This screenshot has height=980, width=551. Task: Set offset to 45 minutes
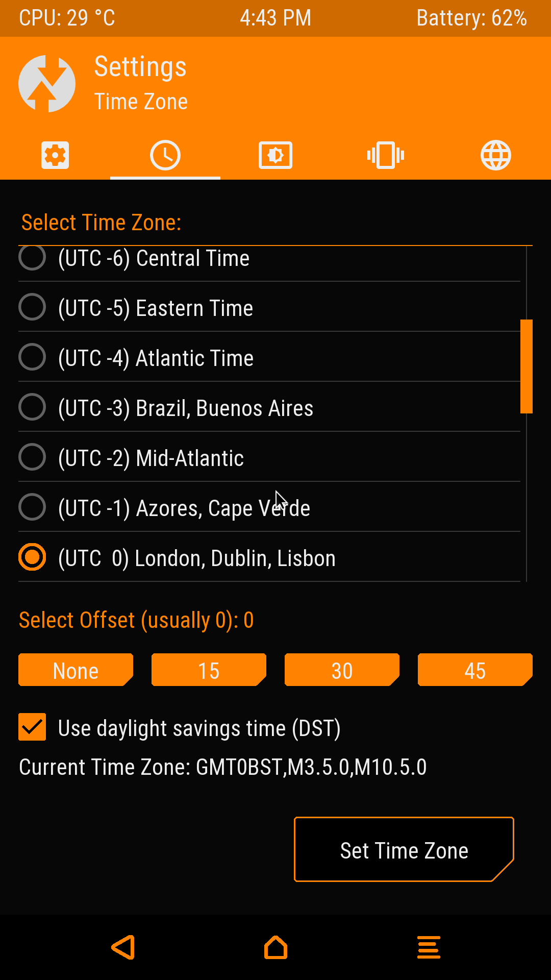pos(474,670)
